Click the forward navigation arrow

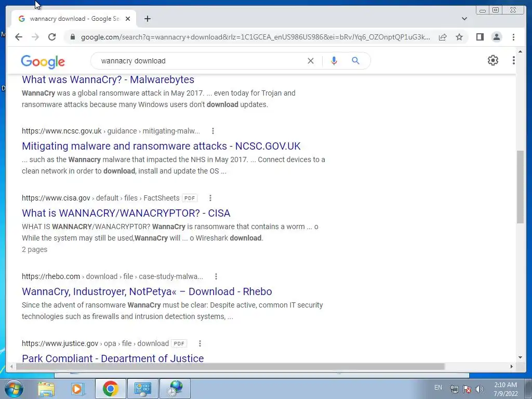tap(35, 37)
